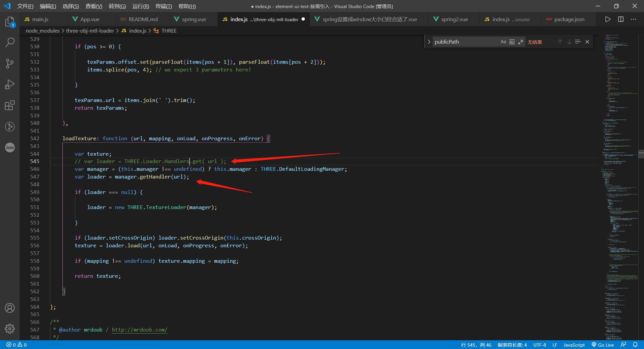644x349 pixels.
Task: Toggle Use Regular Expression in find
Action: [521, 42]
